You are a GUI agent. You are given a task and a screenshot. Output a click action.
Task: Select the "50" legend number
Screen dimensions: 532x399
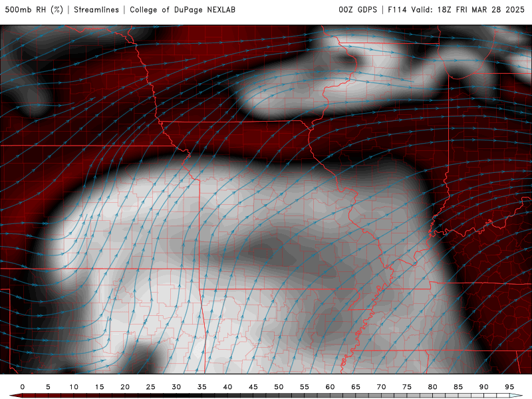pos(279,387)
